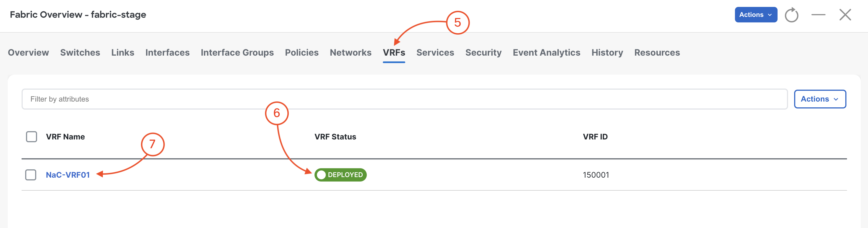Select the Interfaces tab
Image resolution: width=868 pixels, height=228 pixels.
coord(167,53)
